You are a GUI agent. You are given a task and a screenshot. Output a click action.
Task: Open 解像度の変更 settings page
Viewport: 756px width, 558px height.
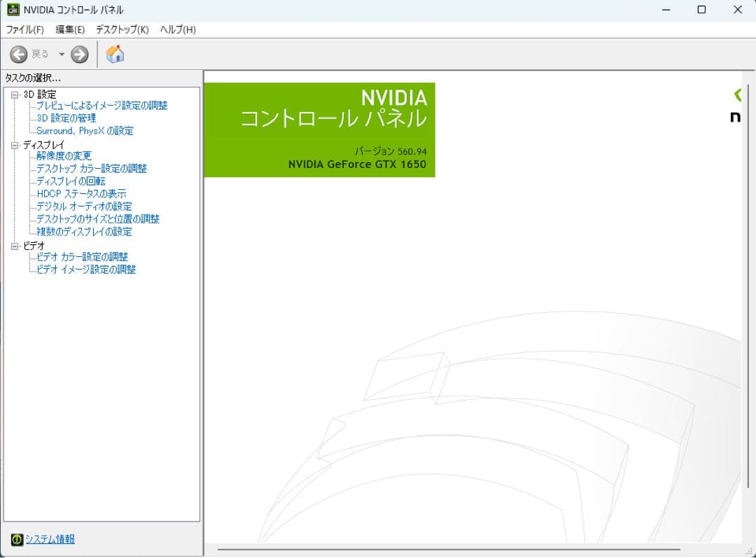[64, 155]
